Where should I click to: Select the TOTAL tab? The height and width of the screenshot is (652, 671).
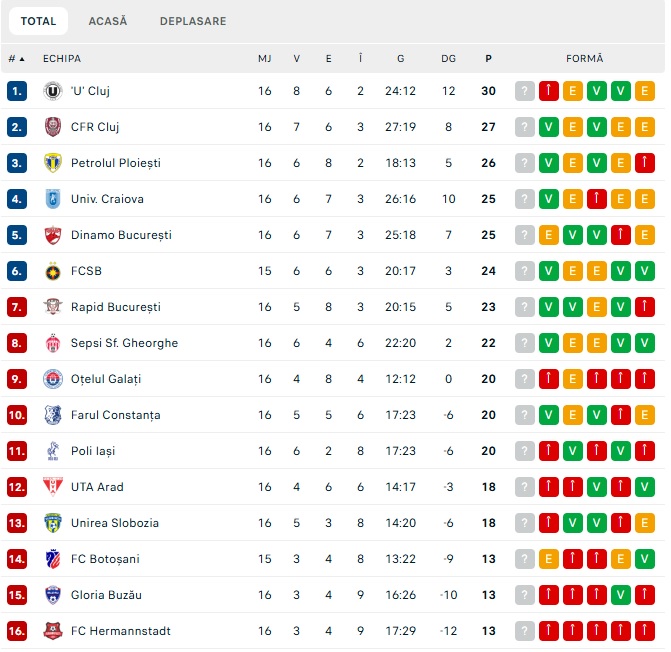(x=39, y=21)
